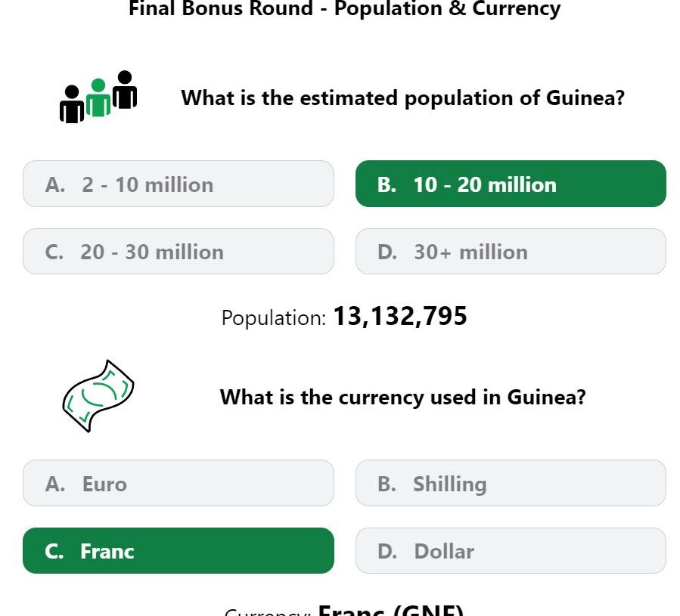This screenshot has width=680, height=616.
Task: Click the letter B label on population answer
Action: point(387,184)
